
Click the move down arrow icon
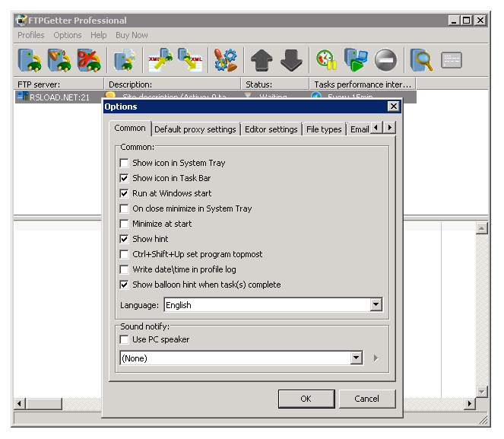click(291, 60)
